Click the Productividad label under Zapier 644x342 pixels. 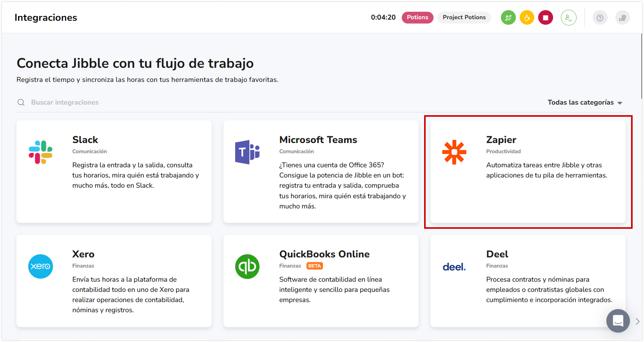pos(503,152)
